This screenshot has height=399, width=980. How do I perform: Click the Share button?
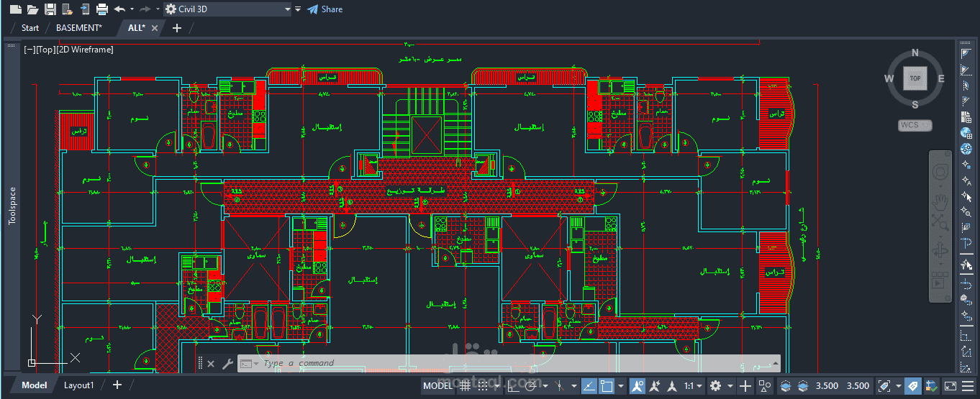[325, 9]
